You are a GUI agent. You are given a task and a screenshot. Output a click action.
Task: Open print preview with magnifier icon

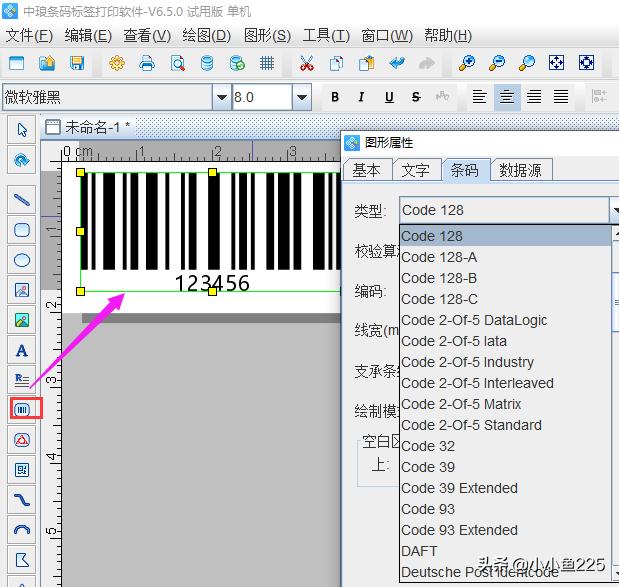click(177, 63)
